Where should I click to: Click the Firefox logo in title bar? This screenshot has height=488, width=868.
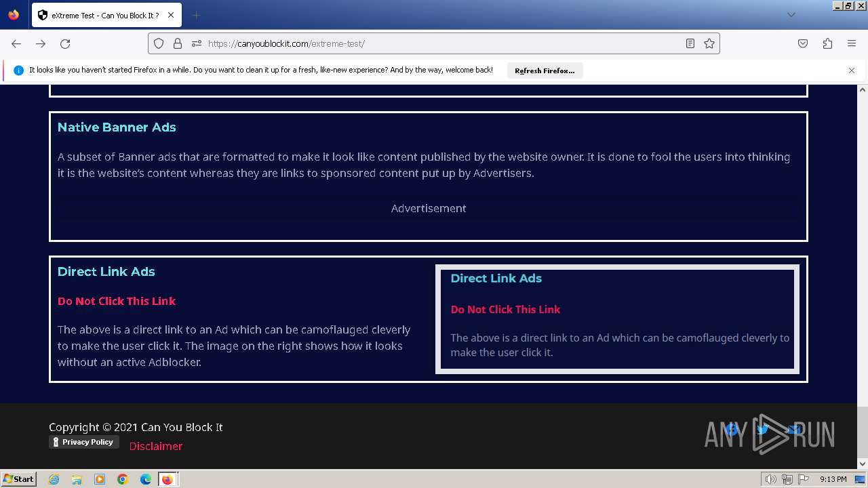point(14,15)
